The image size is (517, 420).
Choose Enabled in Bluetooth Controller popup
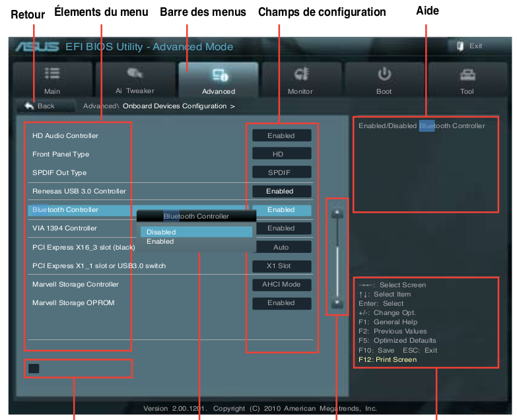coord(196,241)
